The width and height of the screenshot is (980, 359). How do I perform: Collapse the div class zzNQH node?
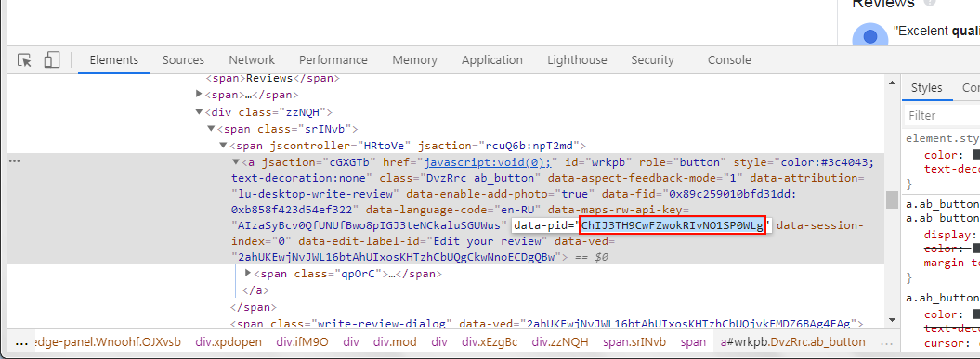pos(200,112)
